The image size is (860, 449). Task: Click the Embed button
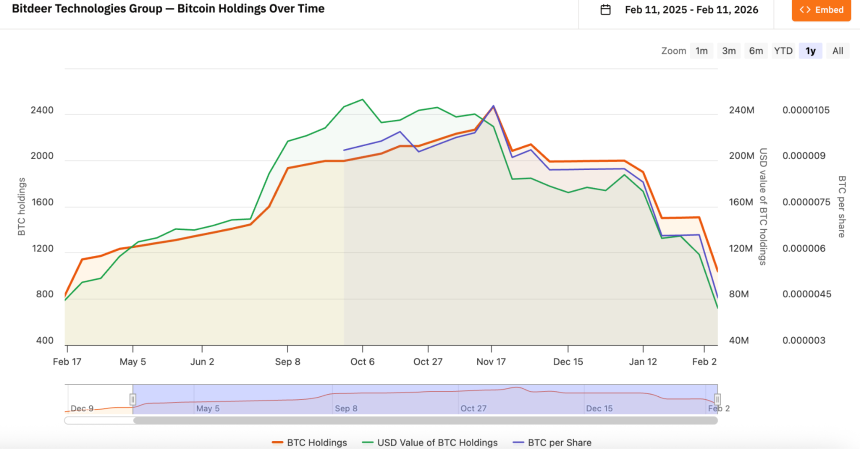[821, 10]
